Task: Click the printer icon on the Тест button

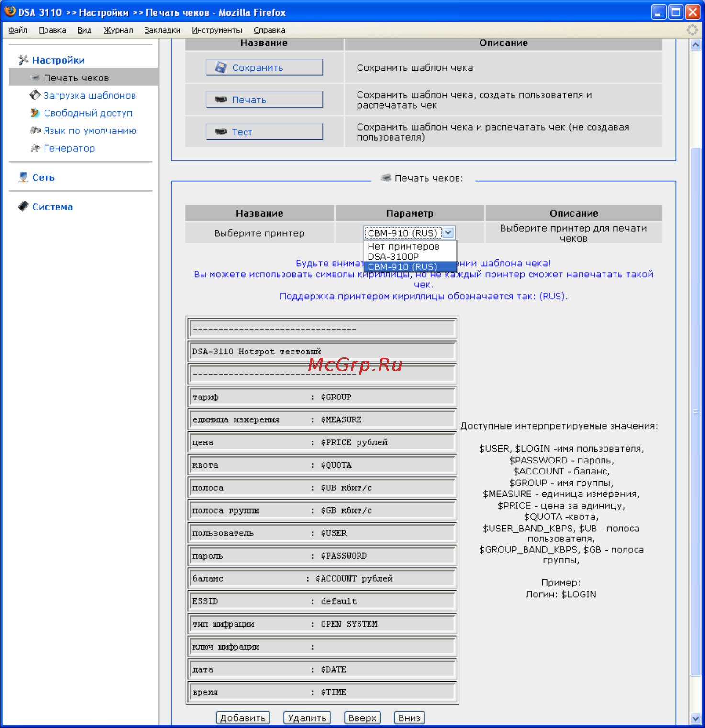Action: point(221,132)
